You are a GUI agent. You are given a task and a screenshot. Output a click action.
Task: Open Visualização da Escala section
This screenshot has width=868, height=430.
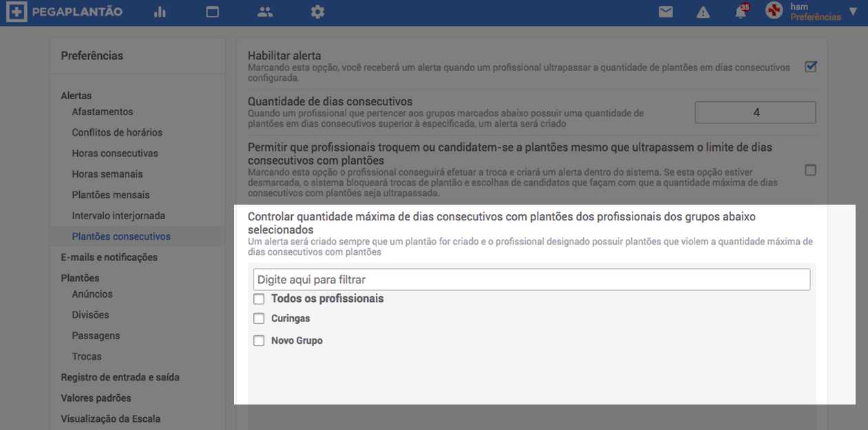coord(111,418)
